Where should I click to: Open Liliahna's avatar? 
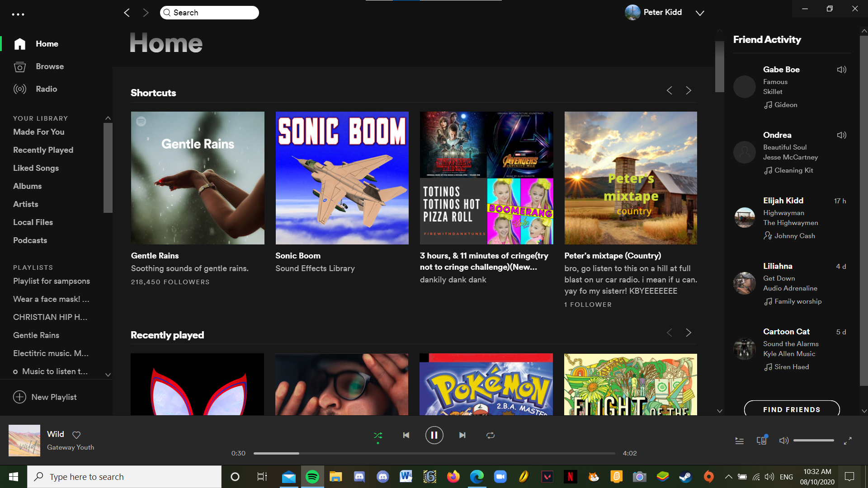(745, 283)
